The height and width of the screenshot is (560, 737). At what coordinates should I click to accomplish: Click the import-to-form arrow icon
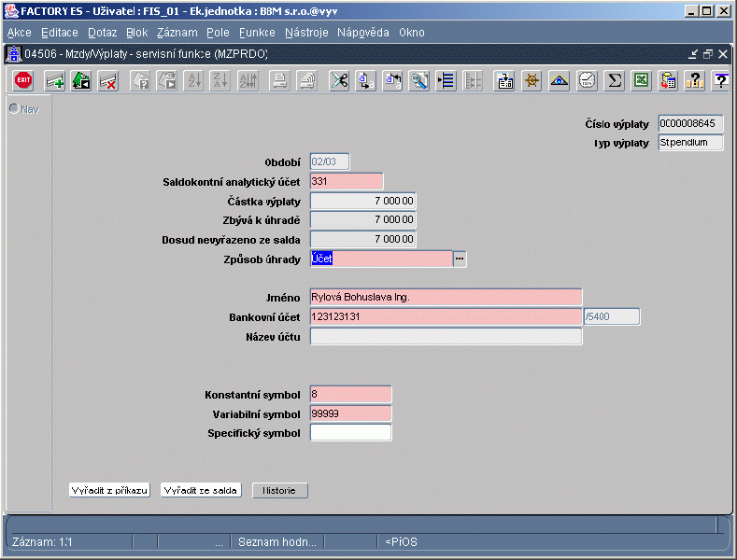click(x=504, y=80)
